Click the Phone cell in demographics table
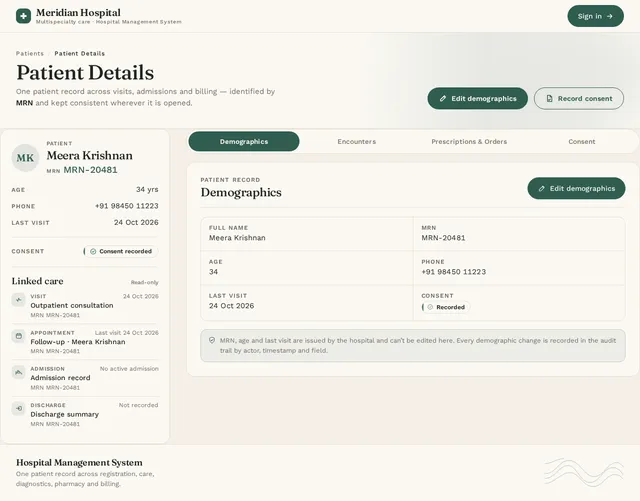The image size is (640, 501). coord(519,268)
